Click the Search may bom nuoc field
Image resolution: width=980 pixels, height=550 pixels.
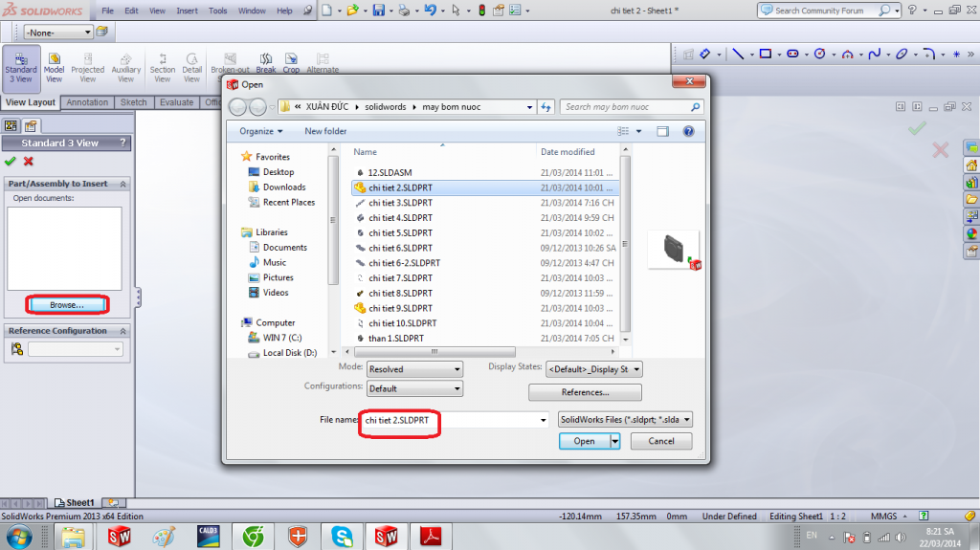(632, 107)
